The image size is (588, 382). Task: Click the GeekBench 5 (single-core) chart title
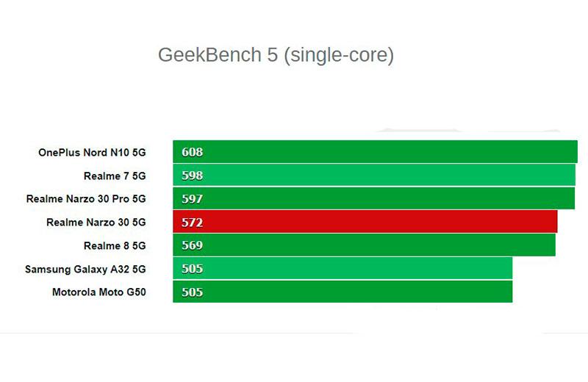[276, 55]
